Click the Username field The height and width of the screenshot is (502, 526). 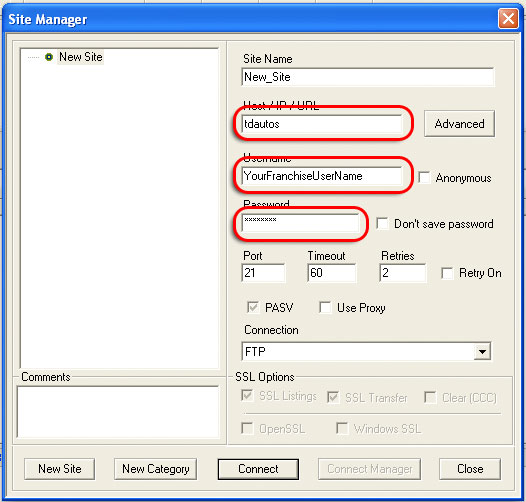coord(322,176)
